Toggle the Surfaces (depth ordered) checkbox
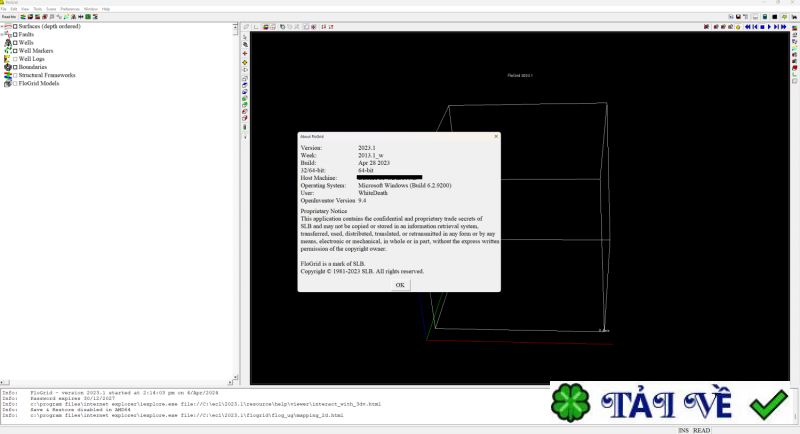 [15, 26]
